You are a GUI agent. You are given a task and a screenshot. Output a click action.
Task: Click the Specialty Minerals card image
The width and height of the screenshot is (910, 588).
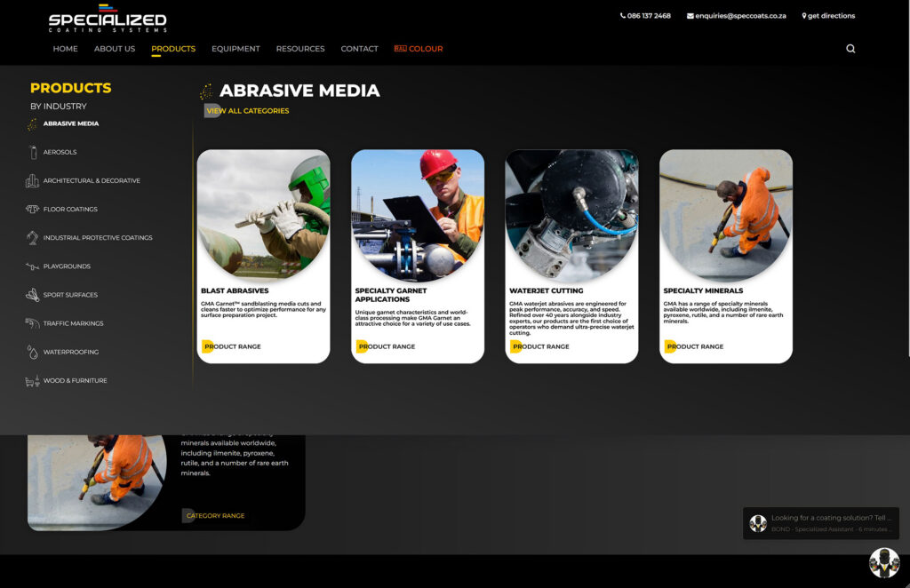click(x=726, y=215)
